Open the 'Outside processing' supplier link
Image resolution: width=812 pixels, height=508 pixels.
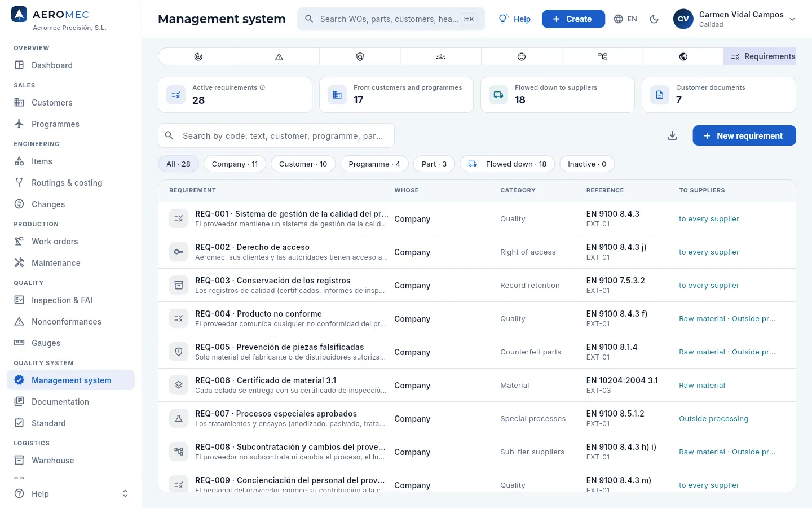(x=714, y=419)
